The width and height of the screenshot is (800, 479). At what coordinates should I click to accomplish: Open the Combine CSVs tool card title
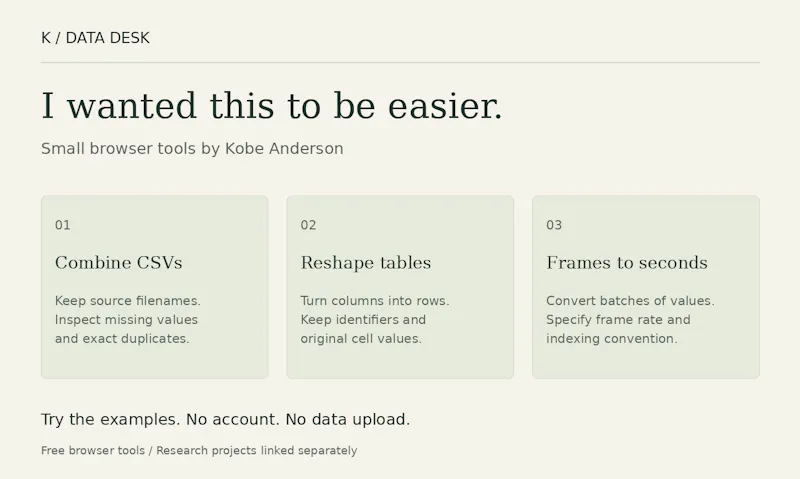[x=118, y=263]
